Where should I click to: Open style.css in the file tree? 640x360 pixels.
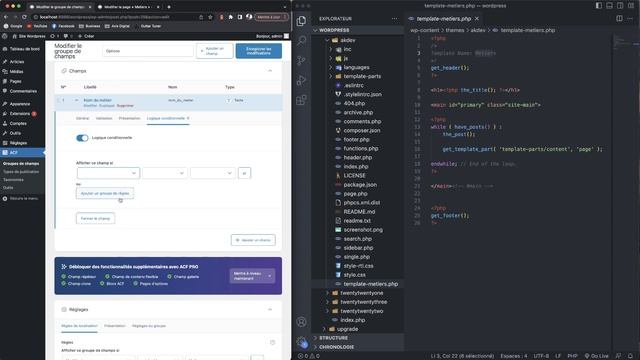pos(354,275)
